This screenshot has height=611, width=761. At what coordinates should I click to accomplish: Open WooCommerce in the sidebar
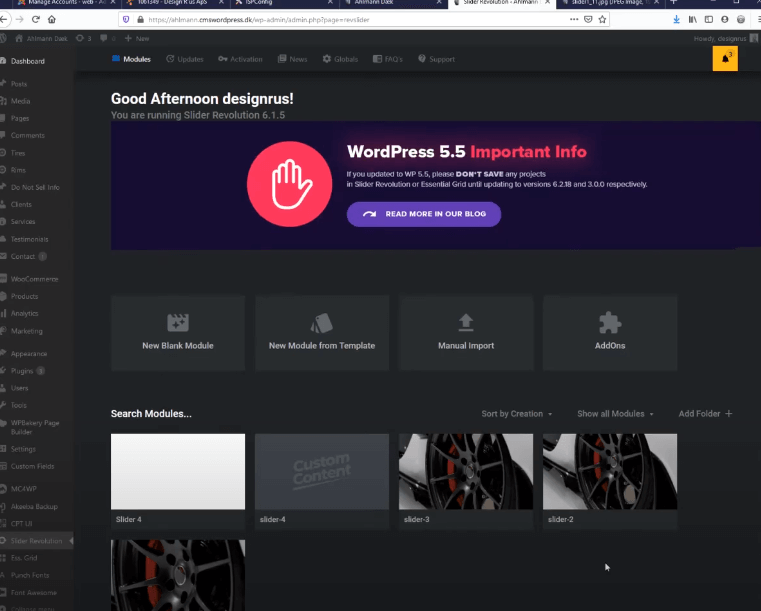tap(34, 279)
